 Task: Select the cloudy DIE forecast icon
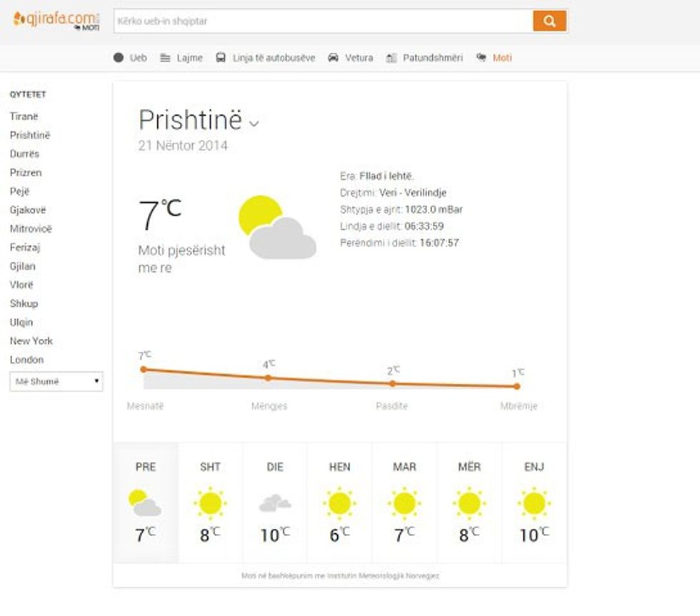coord(274,503)
